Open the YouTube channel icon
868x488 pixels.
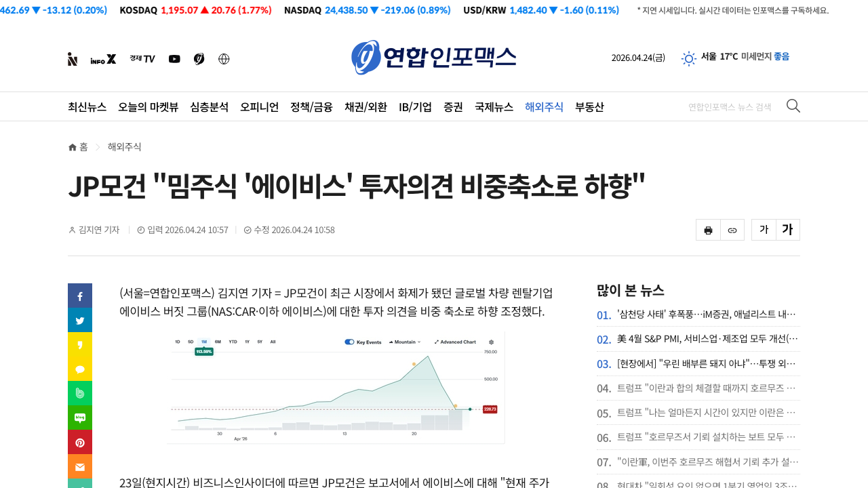[x=174, y=59]
